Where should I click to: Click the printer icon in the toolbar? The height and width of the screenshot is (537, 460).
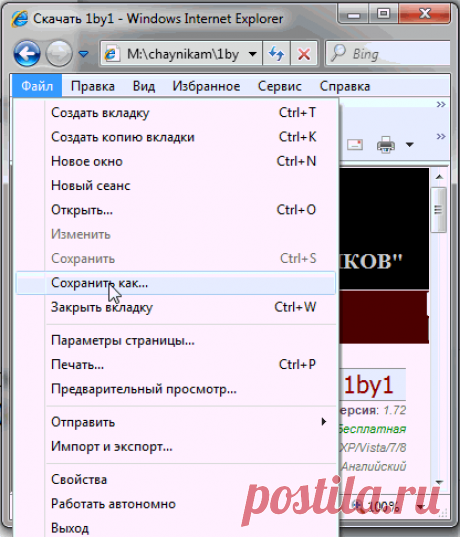(386, 145)
